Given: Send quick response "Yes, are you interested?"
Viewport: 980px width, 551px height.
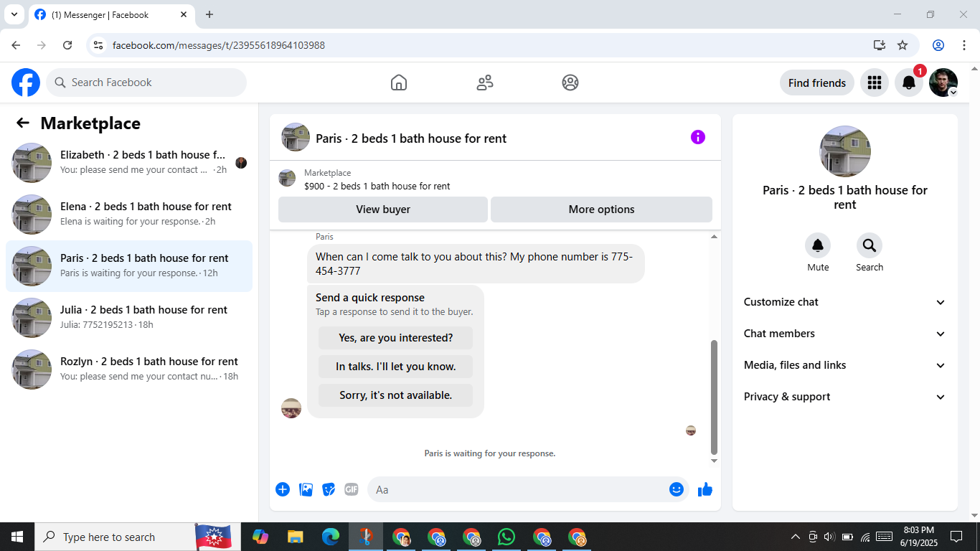Looking at the screenshot, I should click(395, 338).
